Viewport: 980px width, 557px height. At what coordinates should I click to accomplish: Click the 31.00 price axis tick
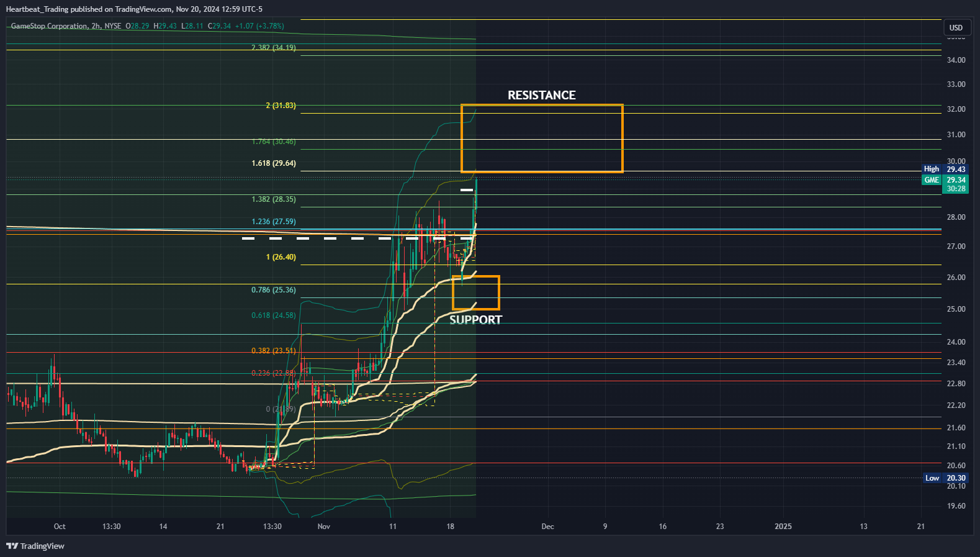tap(956, 135)
